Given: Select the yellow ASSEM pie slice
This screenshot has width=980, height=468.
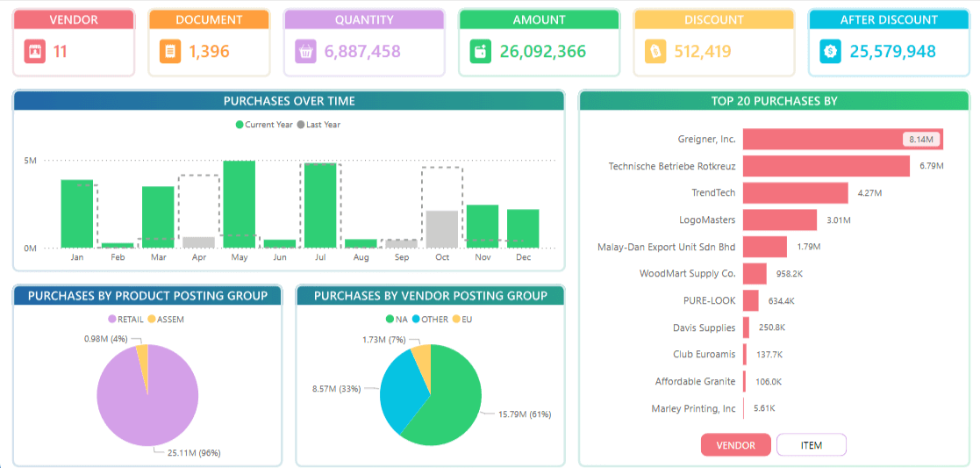Looking at the screenshot, I should [142, 363].
